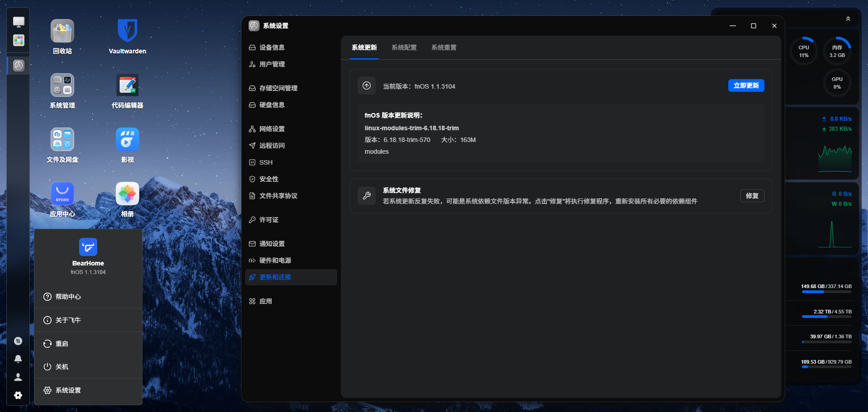Click the 当前版本: fnOS 1.1.3104 text
The image size is (868, 412).
[419, 86]
